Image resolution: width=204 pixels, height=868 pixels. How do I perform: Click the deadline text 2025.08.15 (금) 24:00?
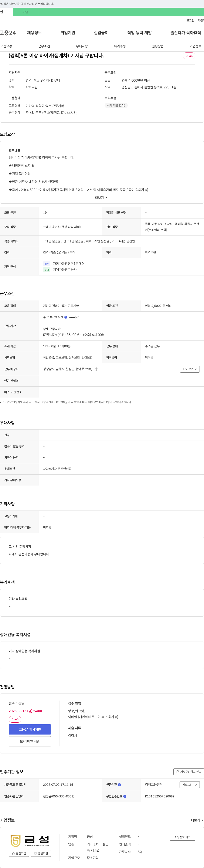[x=25, y=711]
